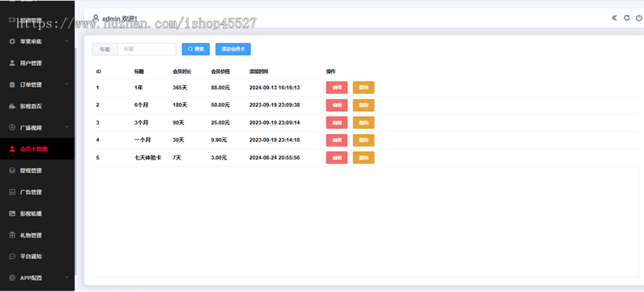The width and height of the screenshot is (644, 292).
Task: Click the 50.00元 price cell
Action: (x=220, y=105)
